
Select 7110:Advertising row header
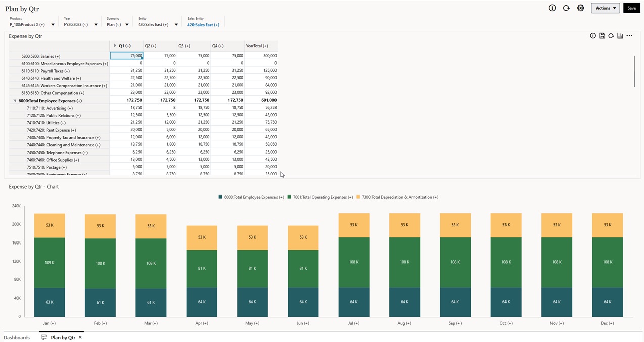point(60,108)
